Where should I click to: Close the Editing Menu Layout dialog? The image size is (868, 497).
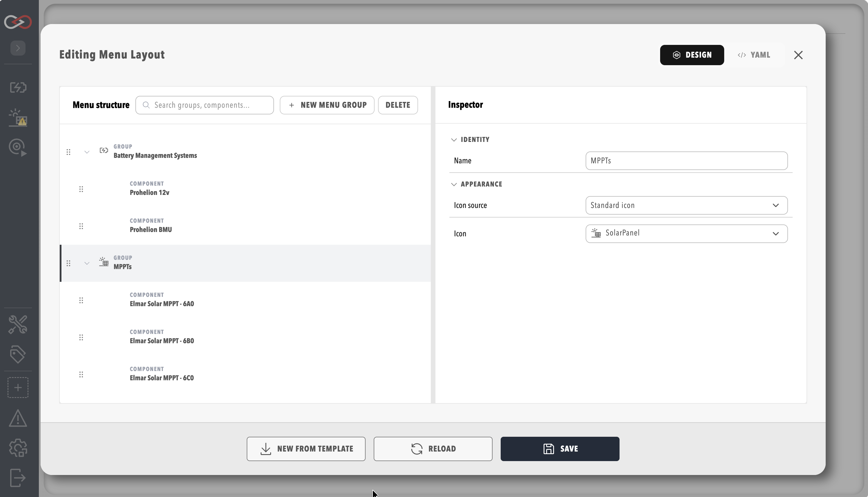798,55
